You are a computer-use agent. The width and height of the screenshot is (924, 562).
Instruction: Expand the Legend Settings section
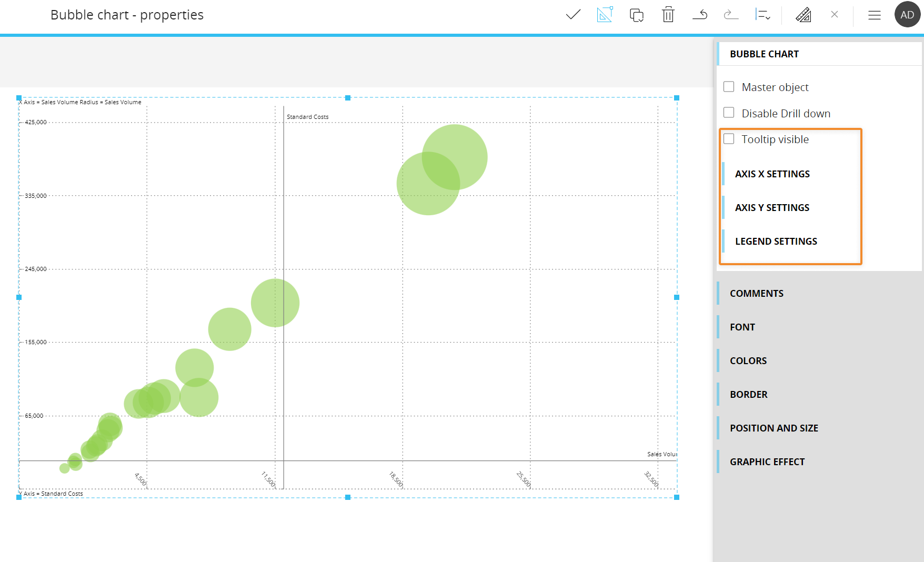(x=776, y=242)
